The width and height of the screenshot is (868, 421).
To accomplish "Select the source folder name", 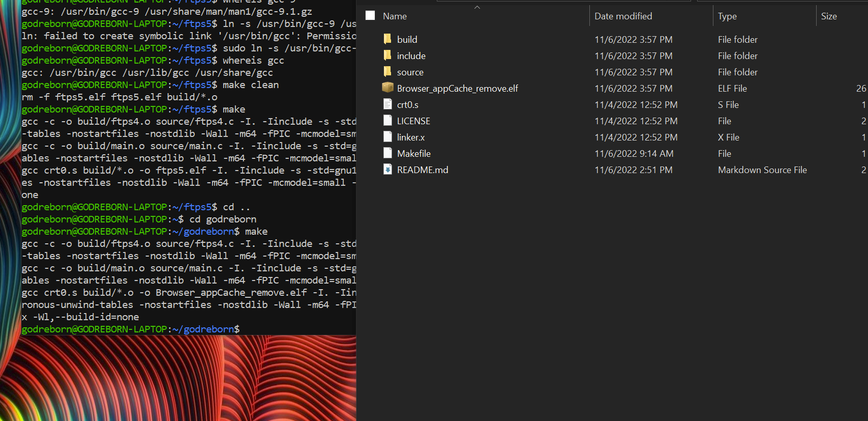I will click(x=410, y=72).
